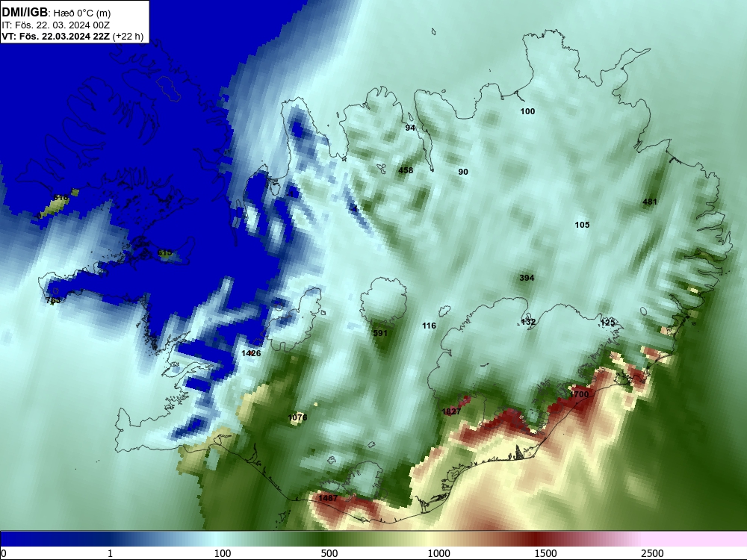The height and width of the screenshot is (560, 747).
Task: Click the legend label 0
Action: (4, 553)
